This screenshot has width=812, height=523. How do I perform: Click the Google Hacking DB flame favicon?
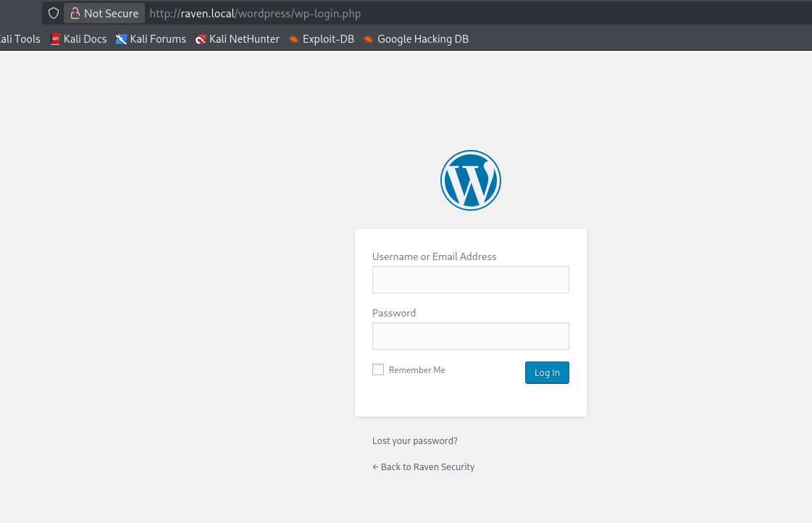pyautogui.click(x=368, y=38)
